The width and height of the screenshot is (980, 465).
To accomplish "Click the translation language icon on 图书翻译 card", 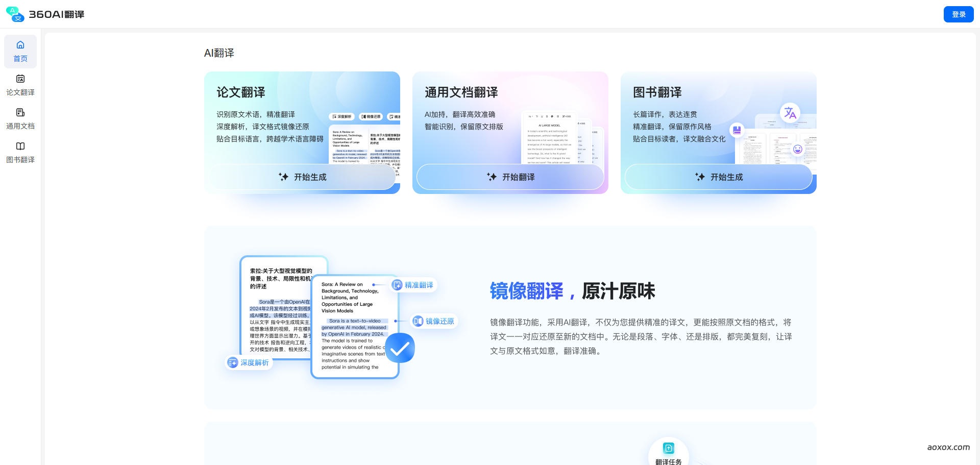I will click(x=790, y=113).
